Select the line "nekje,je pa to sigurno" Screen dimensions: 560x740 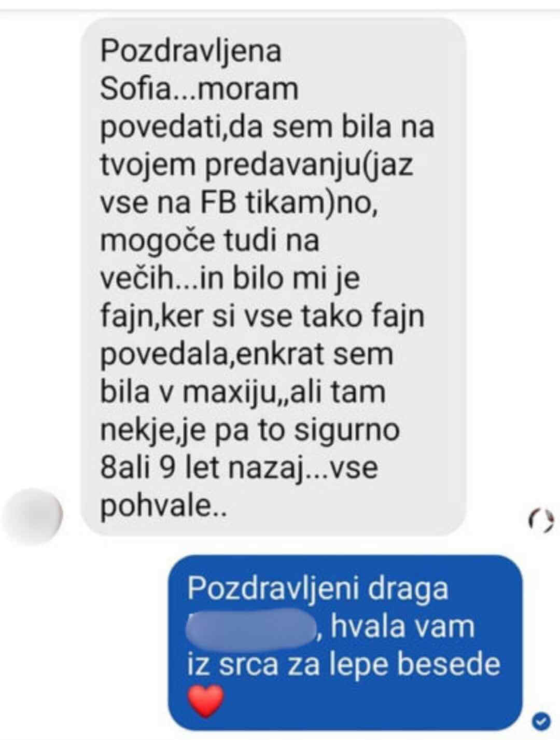pyautogui.click(x=249, y=431)
